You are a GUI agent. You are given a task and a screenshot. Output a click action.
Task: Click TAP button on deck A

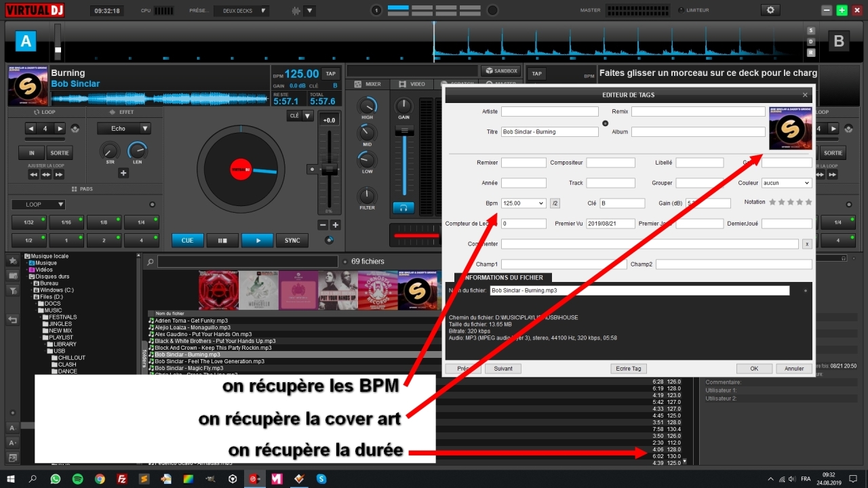(x=330, y=74)
